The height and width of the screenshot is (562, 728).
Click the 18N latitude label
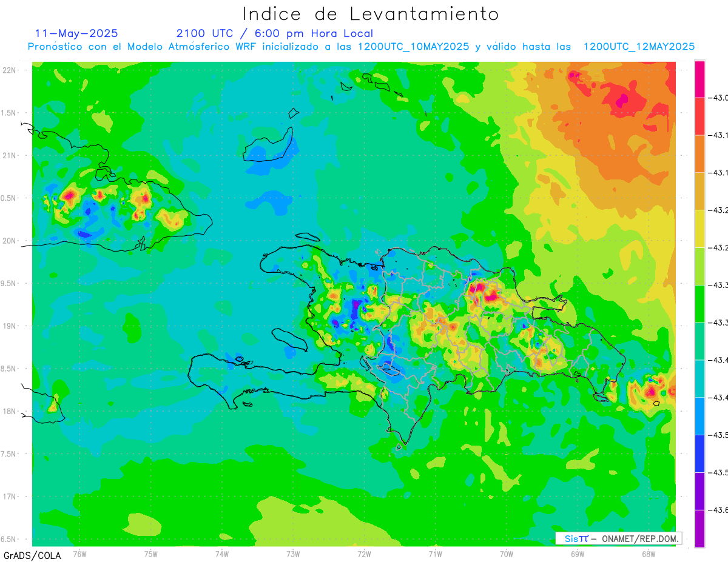(x=9, y=411)
